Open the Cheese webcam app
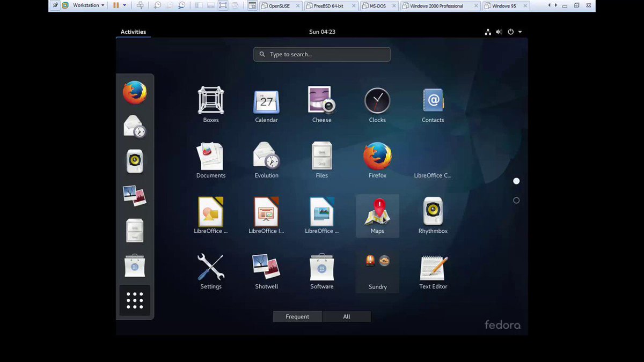 pos(321,105)
